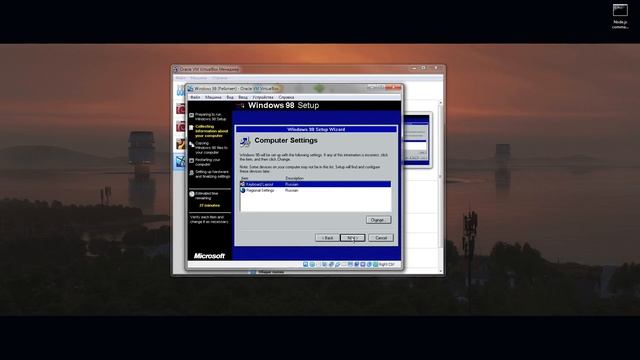Image resolution: width=640 pixels, height=360 pixels.
Task: Open Вид menu in the VM window
Action: [230, 98]
